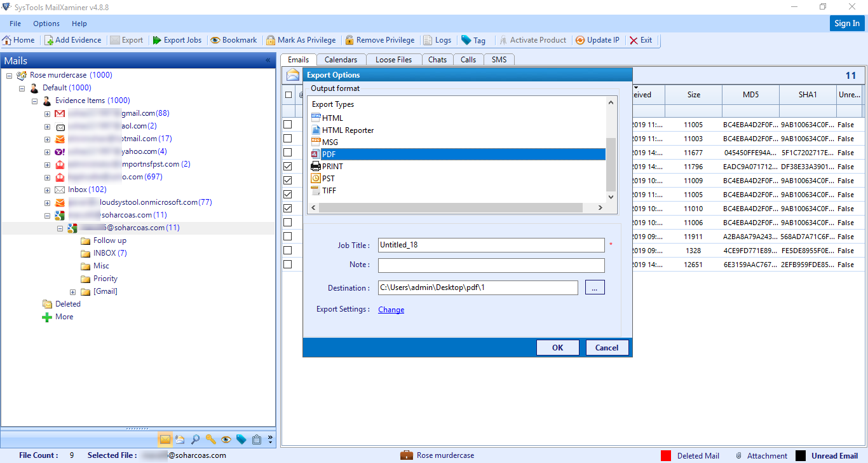Click the Bookmark toolbar icon
The width and height of the screenshot is (868, 463).
[x=234, y=40]
